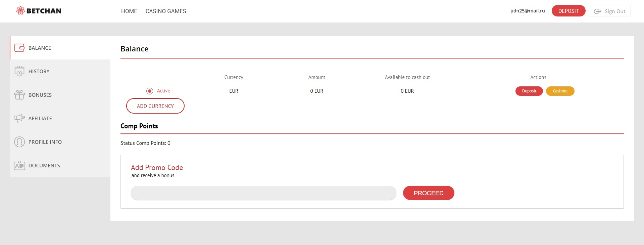Click the red DEPOSIT button in header

[x=568, y=11]
